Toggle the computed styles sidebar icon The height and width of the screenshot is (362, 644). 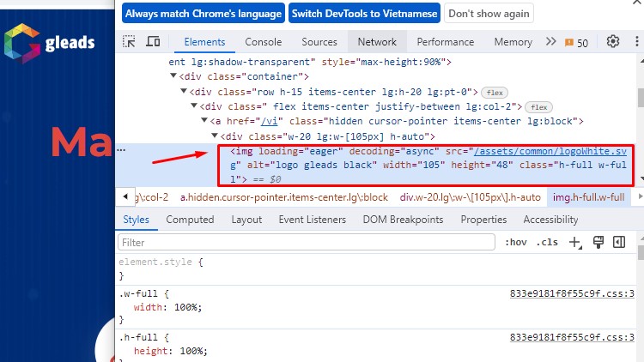(x=619, y=243)
